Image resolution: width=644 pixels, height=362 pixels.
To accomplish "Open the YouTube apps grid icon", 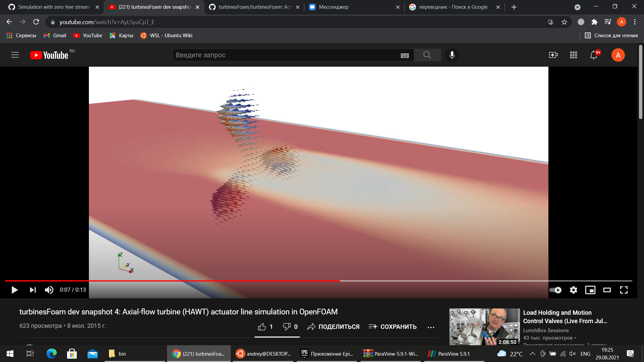I will [x=573, y=55].
